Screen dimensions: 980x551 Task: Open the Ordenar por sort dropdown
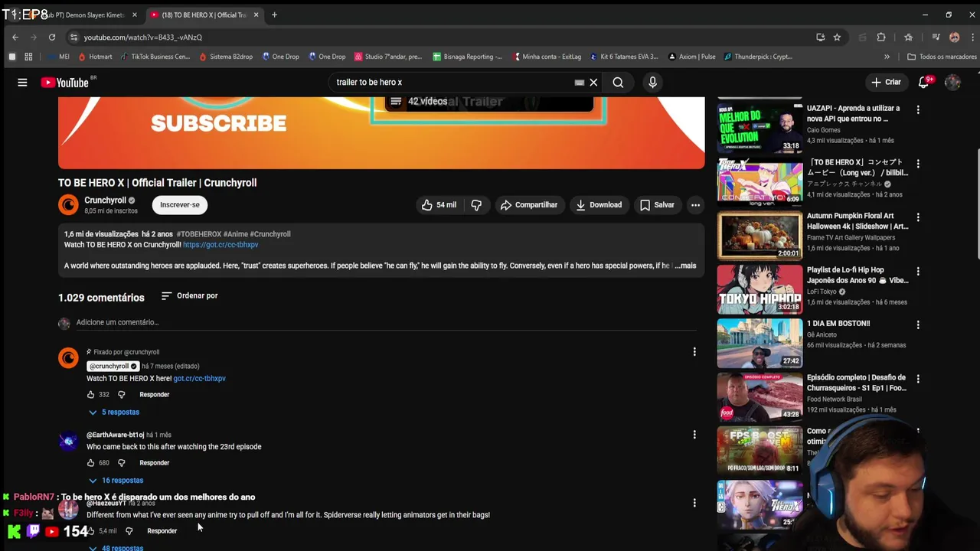pos(189,295)
